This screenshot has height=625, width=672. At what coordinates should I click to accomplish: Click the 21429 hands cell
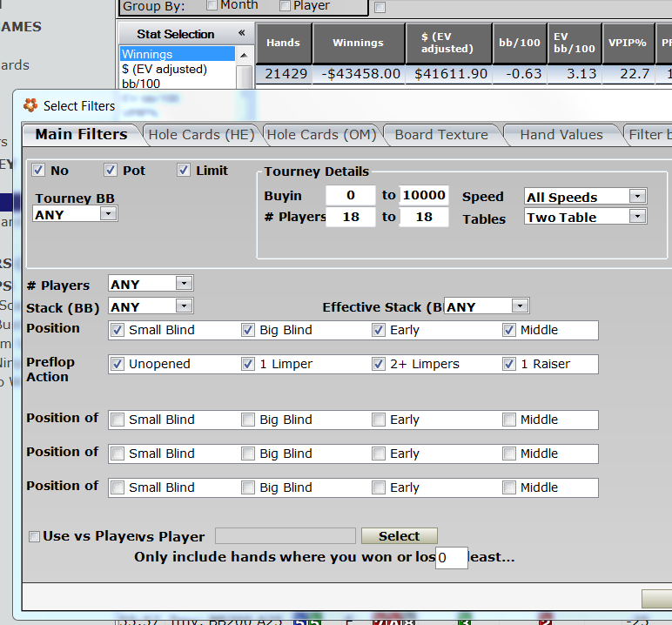pyautogui.click(x=284, y=74)
